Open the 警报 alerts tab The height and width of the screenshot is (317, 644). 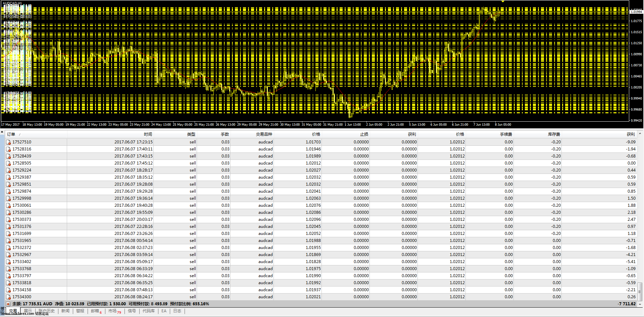[x=80, y=311]
